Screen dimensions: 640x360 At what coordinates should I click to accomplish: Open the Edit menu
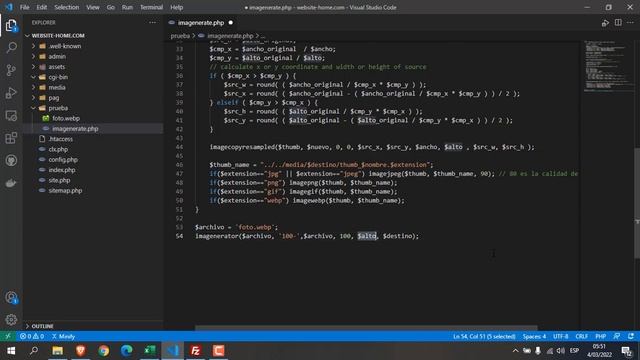(x=42, y=7)
